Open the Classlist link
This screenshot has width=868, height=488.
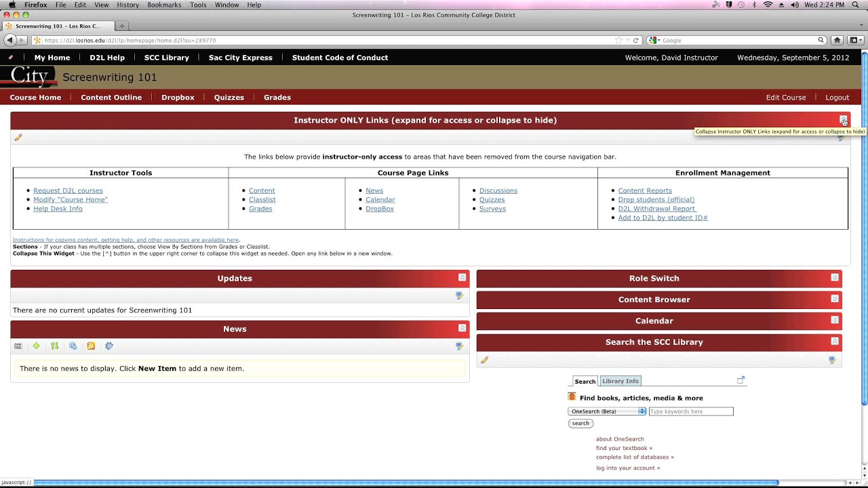click(262, 200)
